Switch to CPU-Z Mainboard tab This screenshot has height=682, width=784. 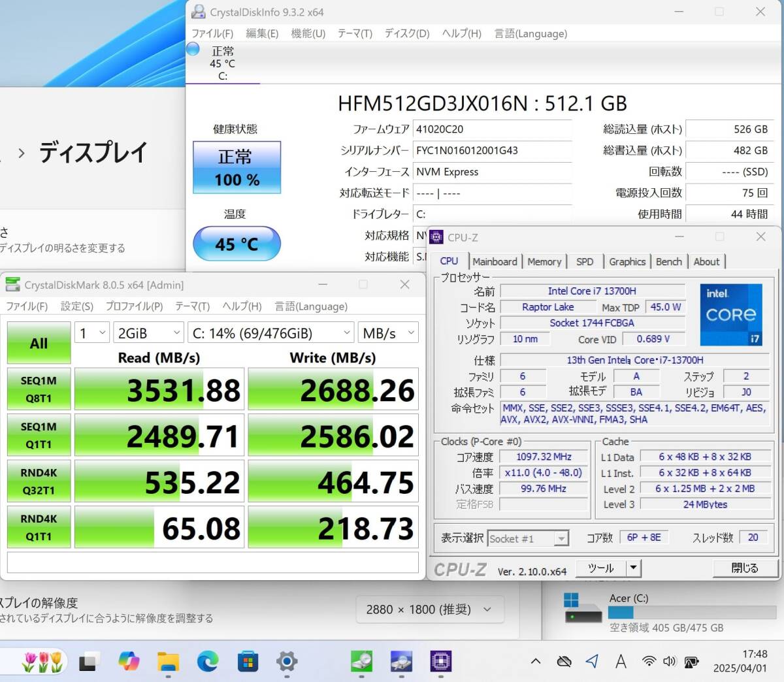[x=495, y=261]
